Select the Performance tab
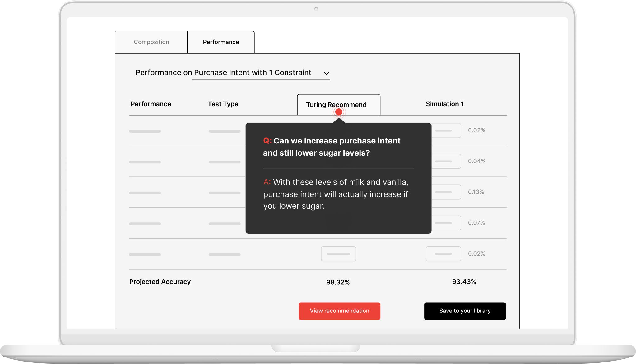636x364 pixels. tap(221, 42)
